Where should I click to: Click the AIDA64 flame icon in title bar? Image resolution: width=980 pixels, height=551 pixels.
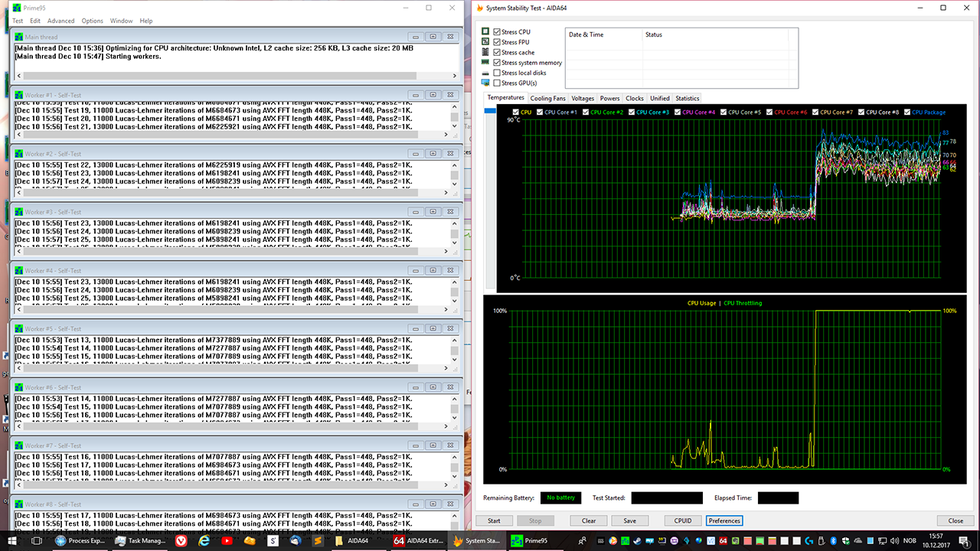tap(479, 8)
